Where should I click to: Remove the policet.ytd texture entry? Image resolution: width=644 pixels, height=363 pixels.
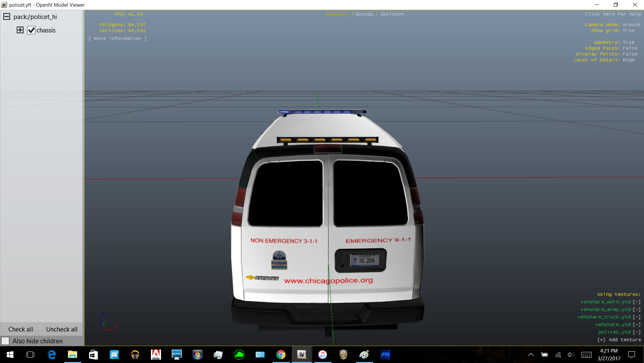(636, 332)
